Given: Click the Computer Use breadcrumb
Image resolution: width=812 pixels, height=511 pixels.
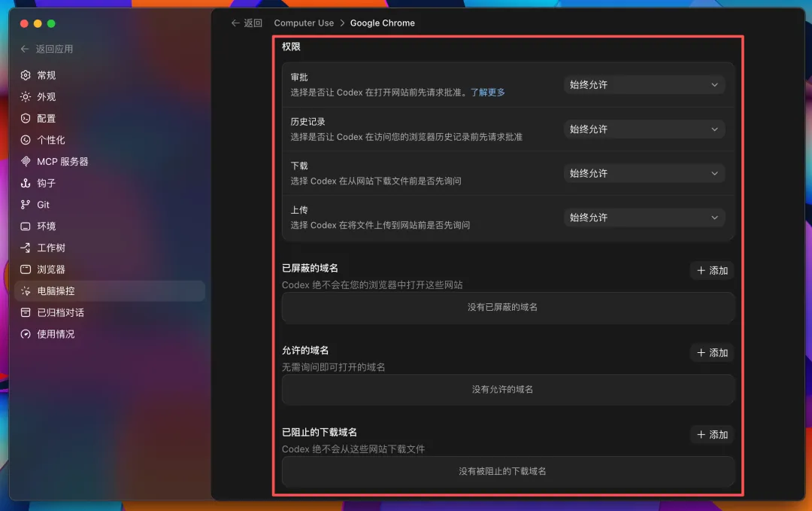Looking at the screenshot, I should [304, 23].
